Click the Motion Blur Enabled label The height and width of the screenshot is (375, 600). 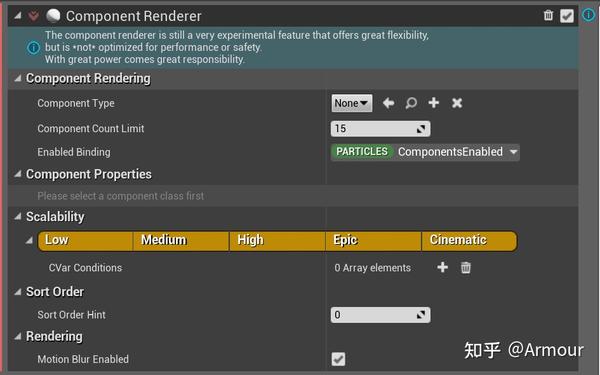click(x=83, y=359)
